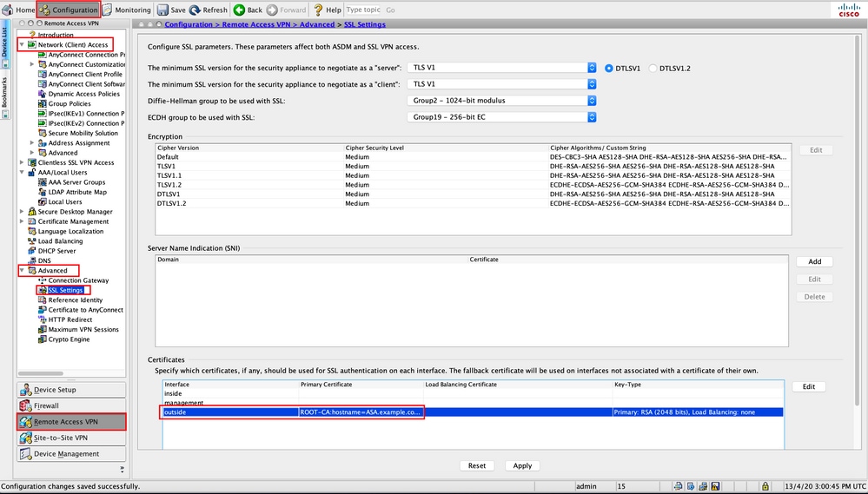Go Back using green arrow
The image size is (868, 494).
(248, 10)
